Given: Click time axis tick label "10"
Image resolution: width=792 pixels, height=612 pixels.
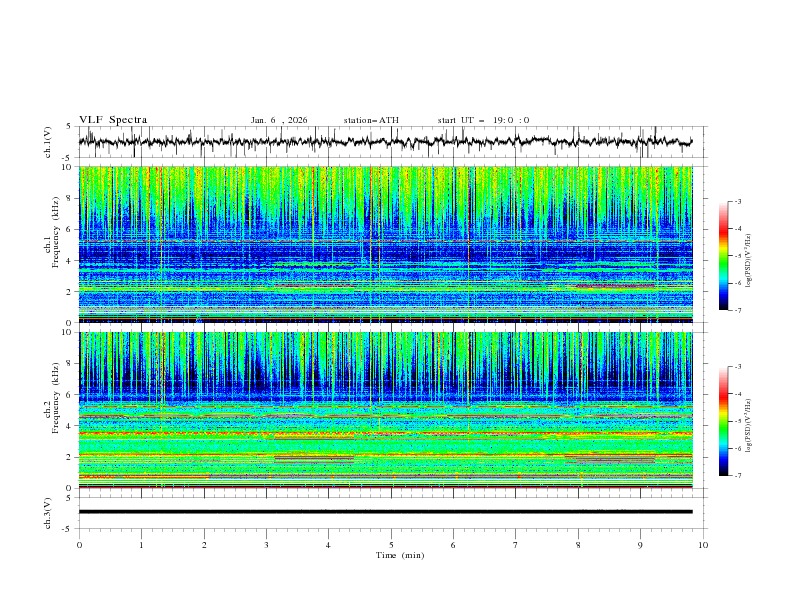Looking at the screenshot, I should point(703,545).
